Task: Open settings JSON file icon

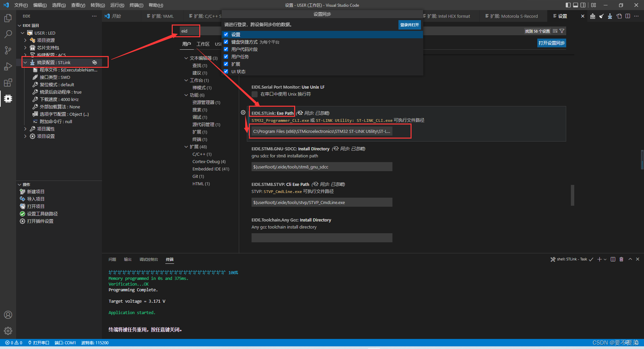Action: tap(619, 16)
